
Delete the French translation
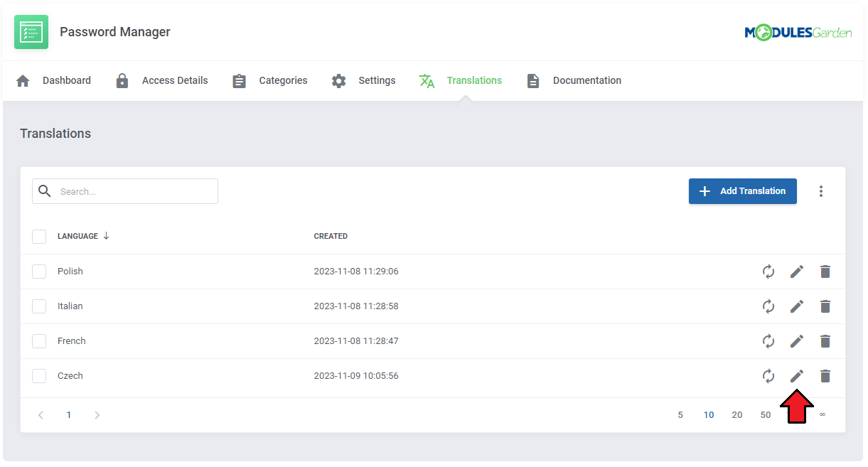(825, 341)
